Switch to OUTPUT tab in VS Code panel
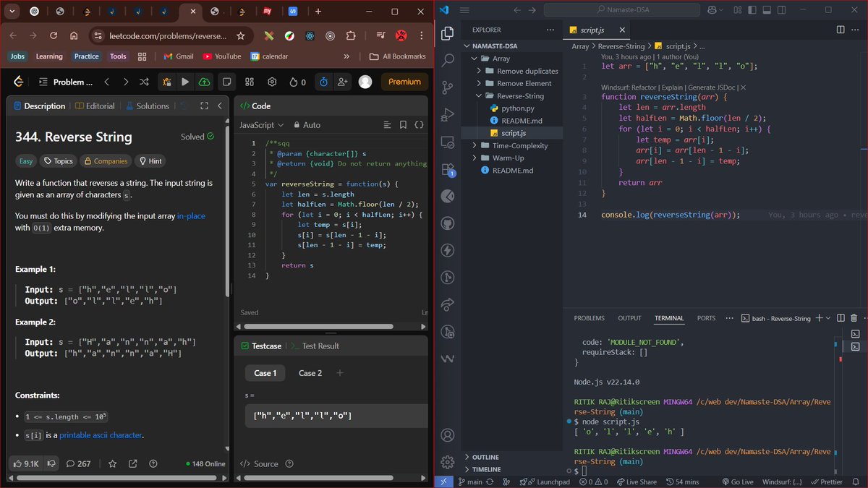 coord(629,318)
